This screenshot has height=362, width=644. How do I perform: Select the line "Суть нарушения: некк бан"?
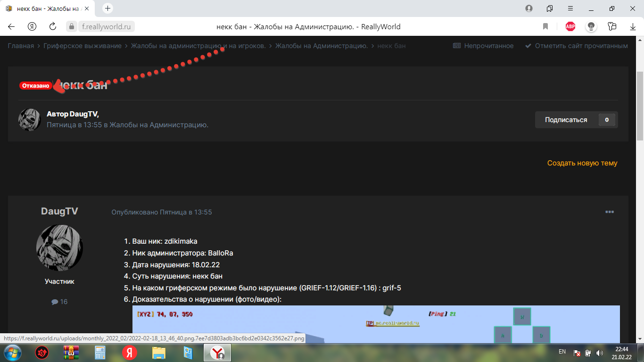point(177,276)
